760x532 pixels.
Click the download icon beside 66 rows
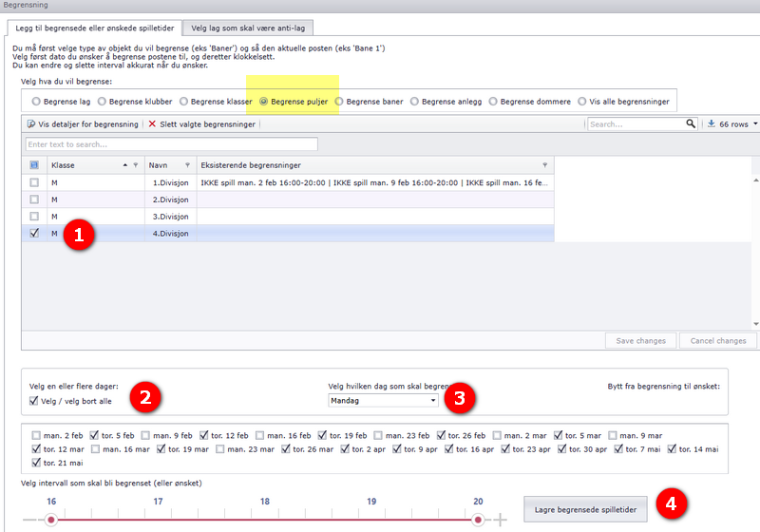click(711, 123)
